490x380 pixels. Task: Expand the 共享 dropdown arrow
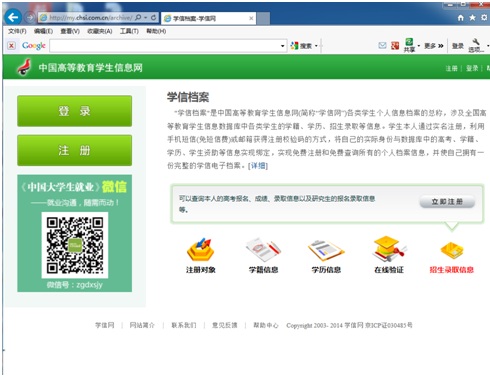[419, 46]
